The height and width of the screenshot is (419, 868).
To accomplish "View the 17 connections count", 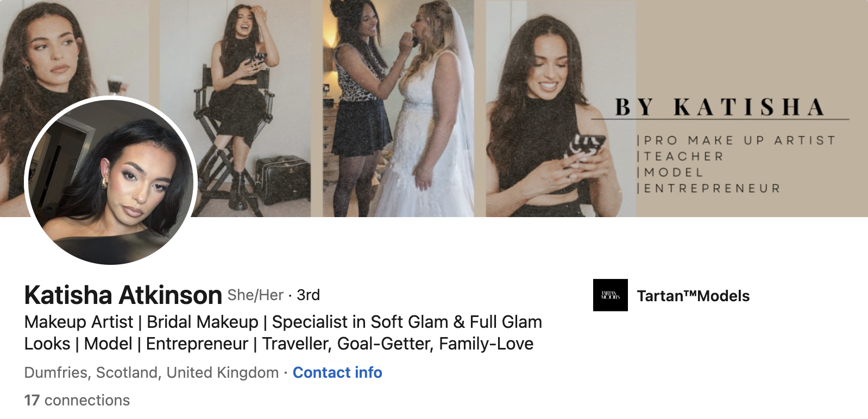I will click(77, 400).
